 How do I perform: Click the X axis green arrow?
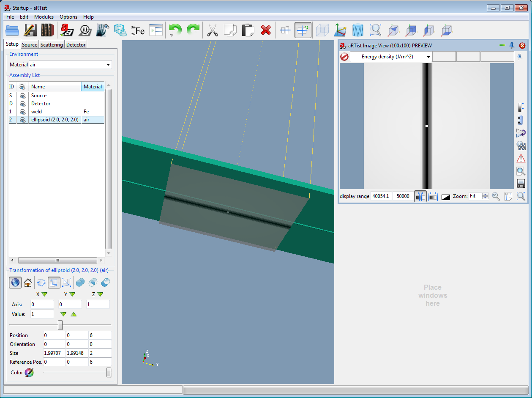(x=44, y=294)
